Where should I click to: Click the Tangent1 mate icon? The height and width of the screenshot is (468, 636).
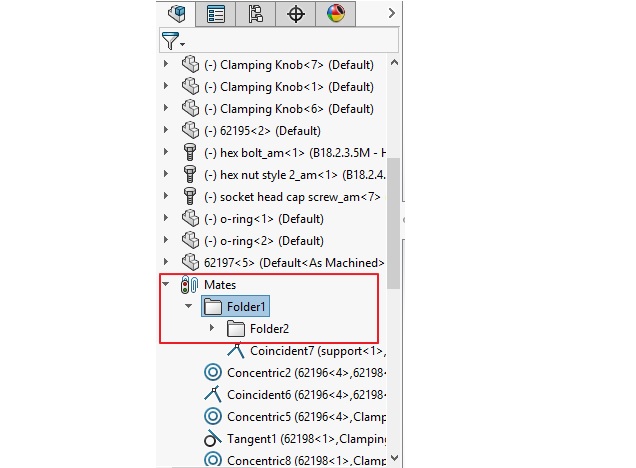213,438
